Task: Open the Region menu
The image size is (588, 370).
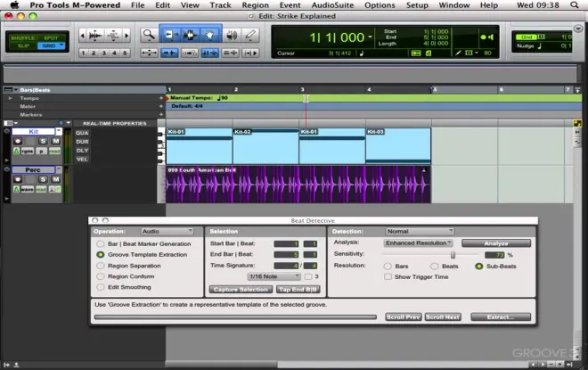Action: point(255,5)
